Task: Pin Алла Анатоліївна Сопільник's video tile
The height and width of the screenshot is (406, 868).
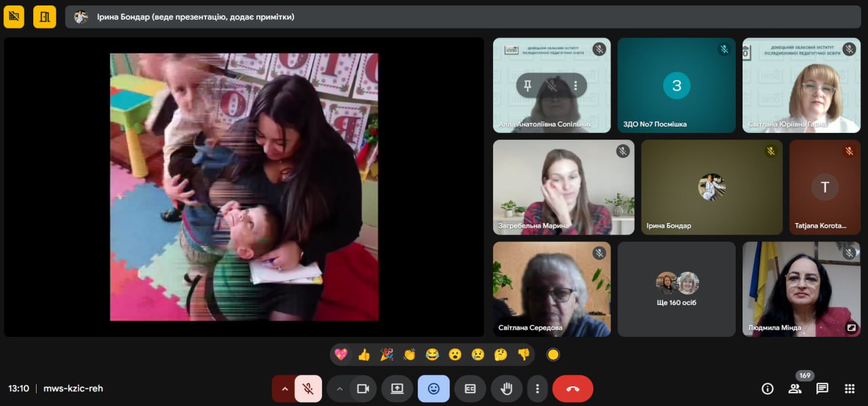Action: [528, 85]
